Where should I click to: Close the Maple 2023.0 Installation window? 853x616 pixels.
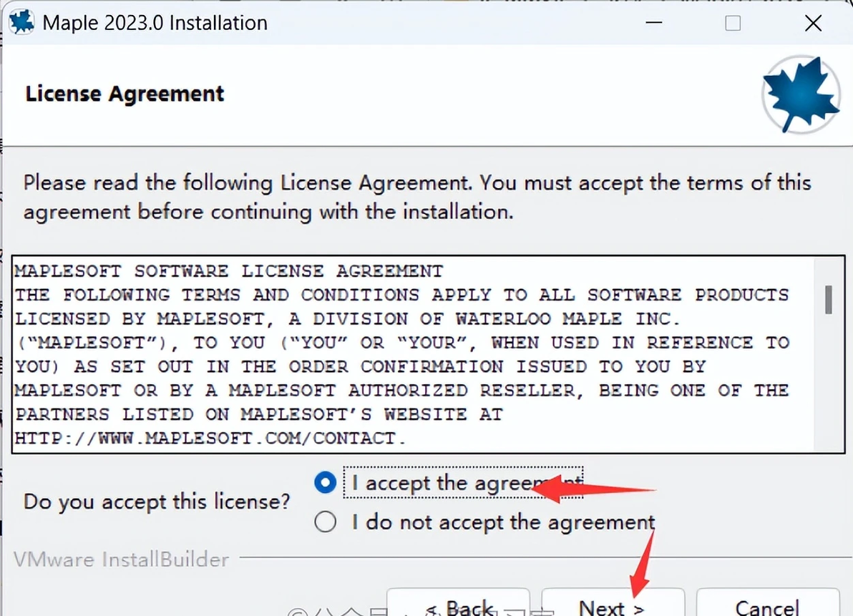(813, 23)
